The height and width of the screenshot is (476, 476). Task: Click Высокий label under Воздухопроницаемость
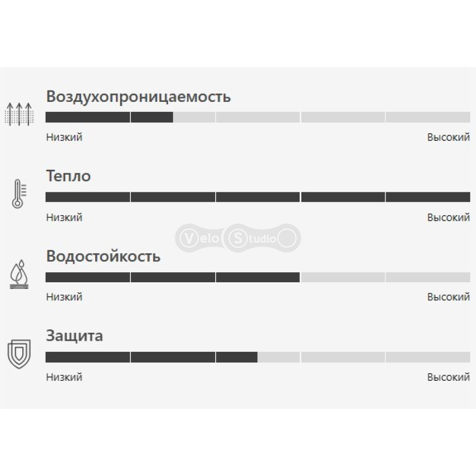point(448,137)
